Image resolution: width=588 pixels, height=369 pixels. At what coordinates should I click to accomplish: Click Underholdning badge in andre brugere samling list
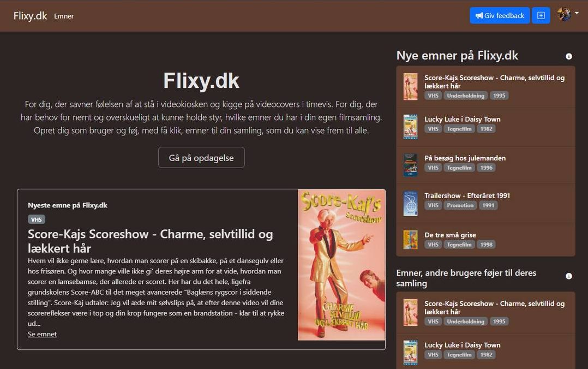465,322
